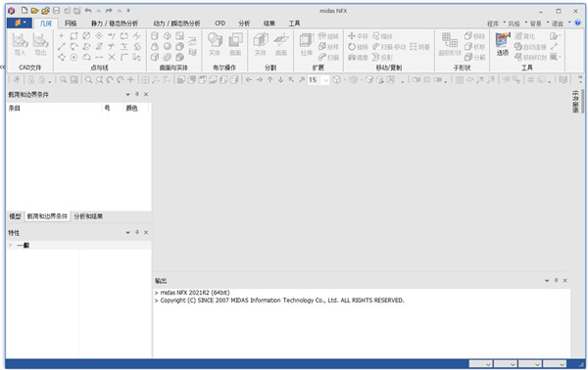Select the 几何 ribbon tab
The height and width of the screenshot is (370, 588).
click(x=46, y=23)
